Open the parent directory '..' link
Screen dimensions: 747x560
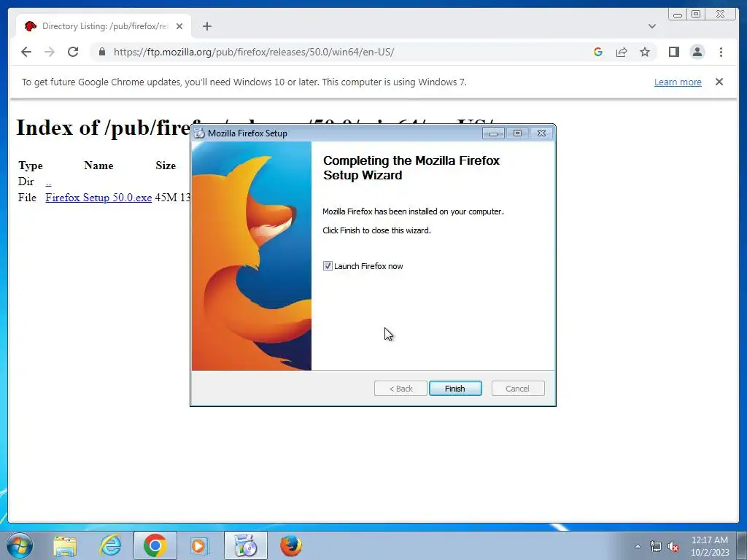click(x=49, y=182)
